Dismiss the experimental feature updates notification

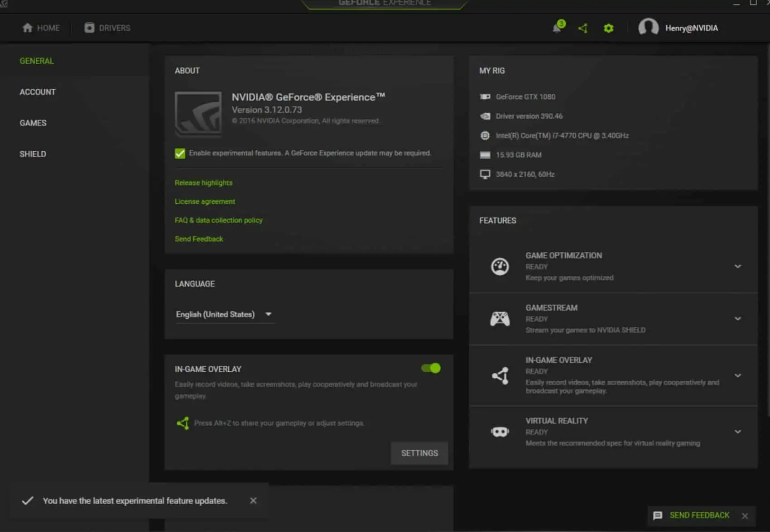click(253, 500)
